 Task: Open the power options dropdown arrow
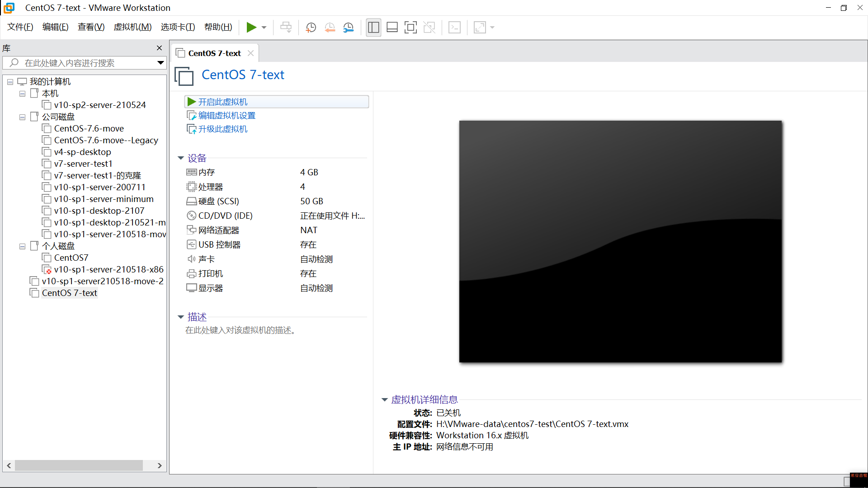[264, 28]
